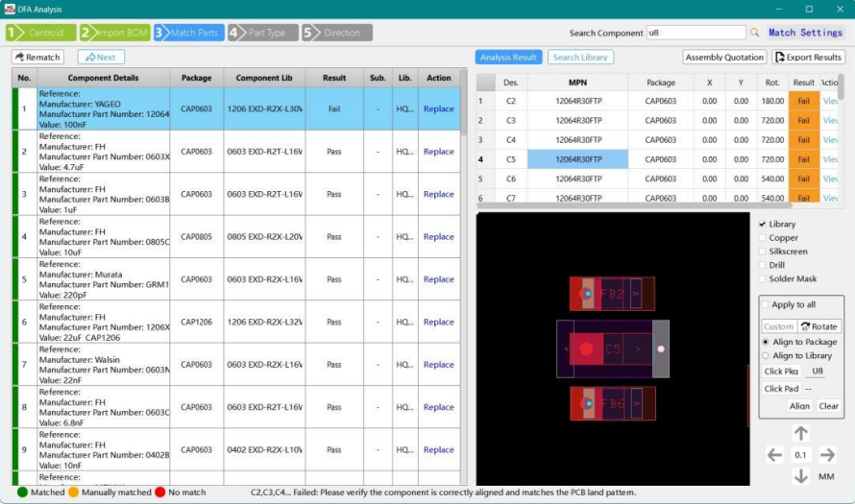Click the Rotate button in the alignment panel

pyautogui.click(x=819, y=326)
